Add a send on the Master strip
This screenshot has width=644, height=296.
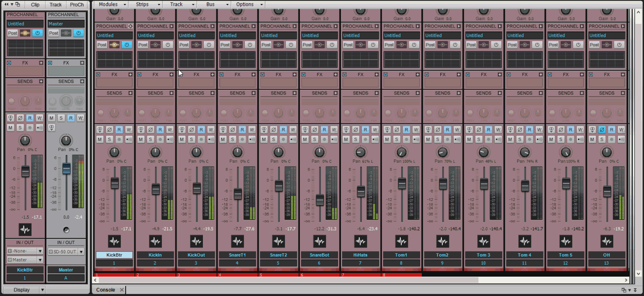pos(82,81)
